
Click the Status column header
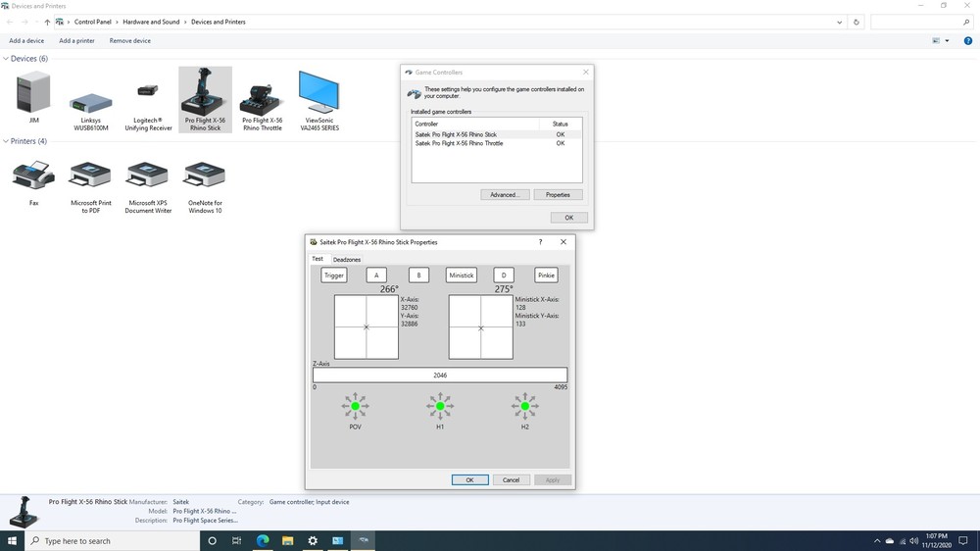pos(561,124)
